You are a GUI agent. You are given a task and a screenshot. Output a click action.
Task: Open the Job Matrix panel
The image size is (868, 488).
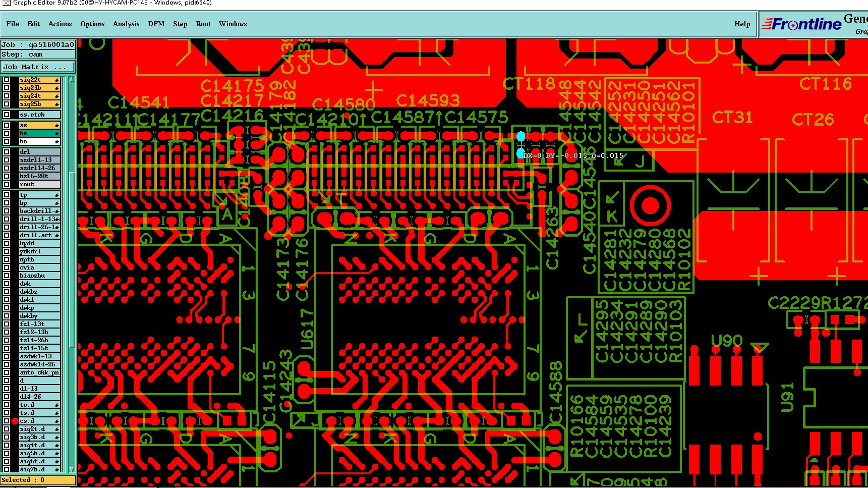coord(38,67)
